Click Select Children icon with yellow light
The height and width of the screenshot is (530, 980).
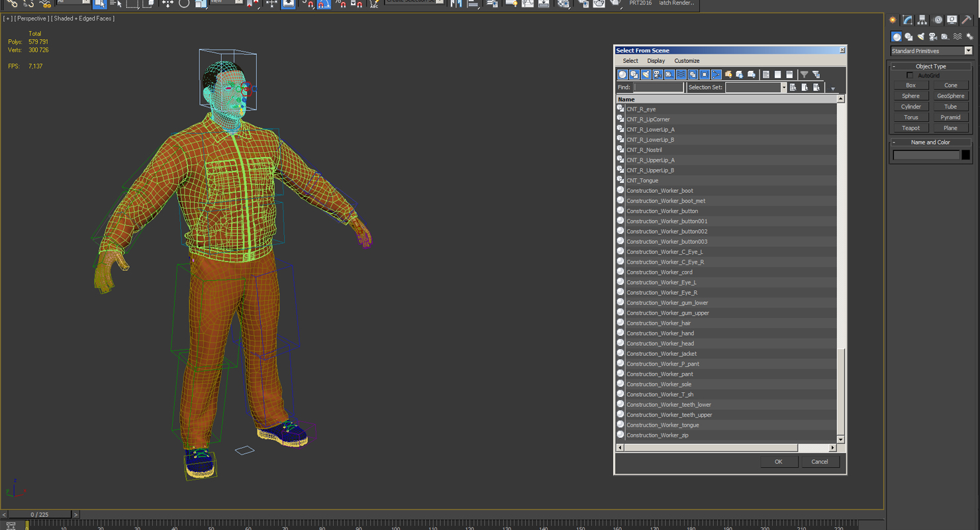(728, 74)
